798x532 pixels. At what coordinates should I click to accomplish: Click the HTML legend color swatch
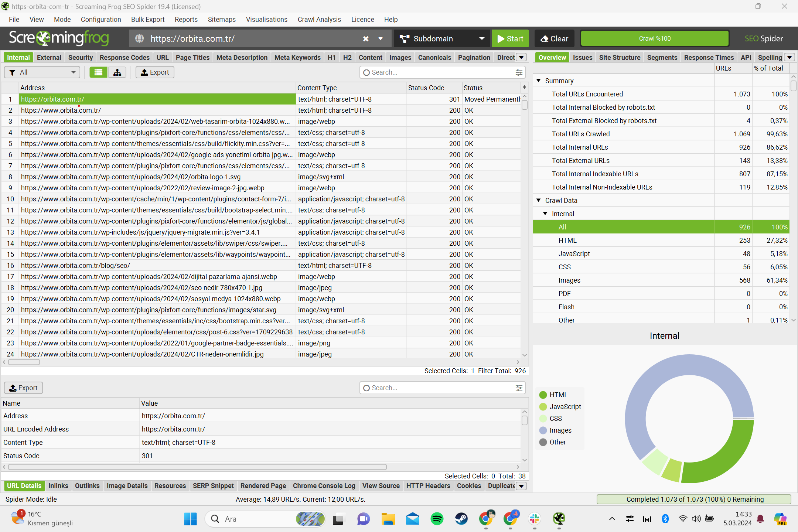click(x=543, y=395)
